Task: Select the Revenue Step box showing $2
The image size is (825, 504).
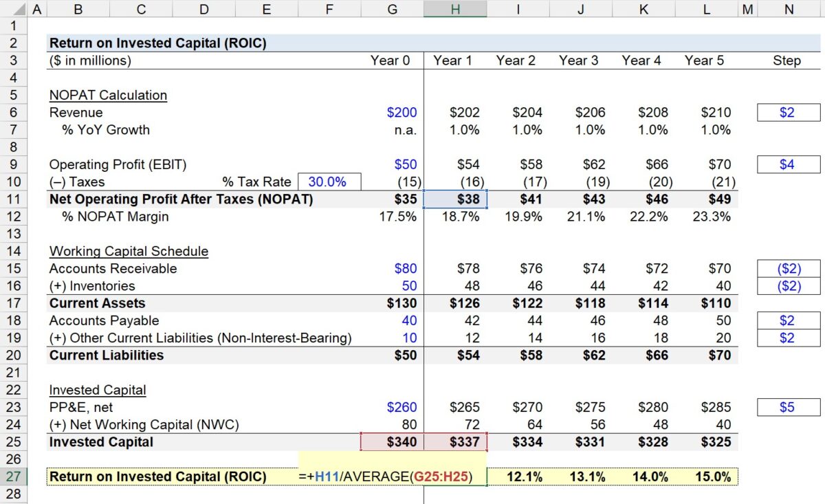Action: pos(788,112)
